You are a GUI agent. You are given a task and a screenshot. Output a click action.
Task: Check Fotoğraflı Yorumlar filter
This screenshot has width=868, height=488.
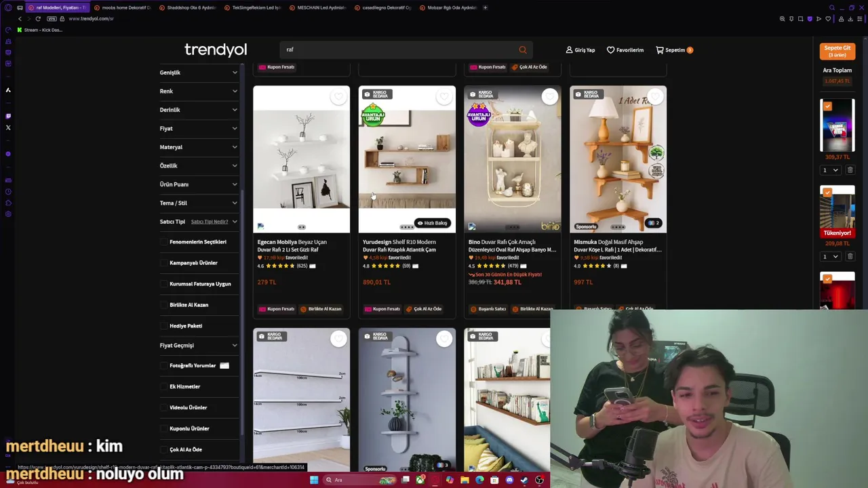pos(163,365)
